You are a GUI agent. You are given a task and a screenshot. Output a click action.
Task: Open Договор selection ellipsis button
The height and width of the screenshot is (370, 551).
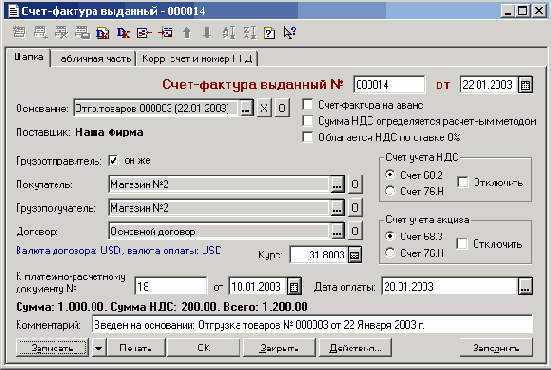(x=337, y=231)
